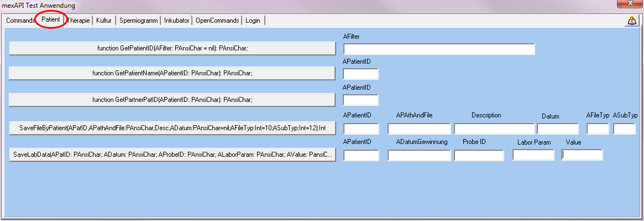The image size is (644, 221).
Task: Run the GetPatientID function button
Action: [172, 49]
